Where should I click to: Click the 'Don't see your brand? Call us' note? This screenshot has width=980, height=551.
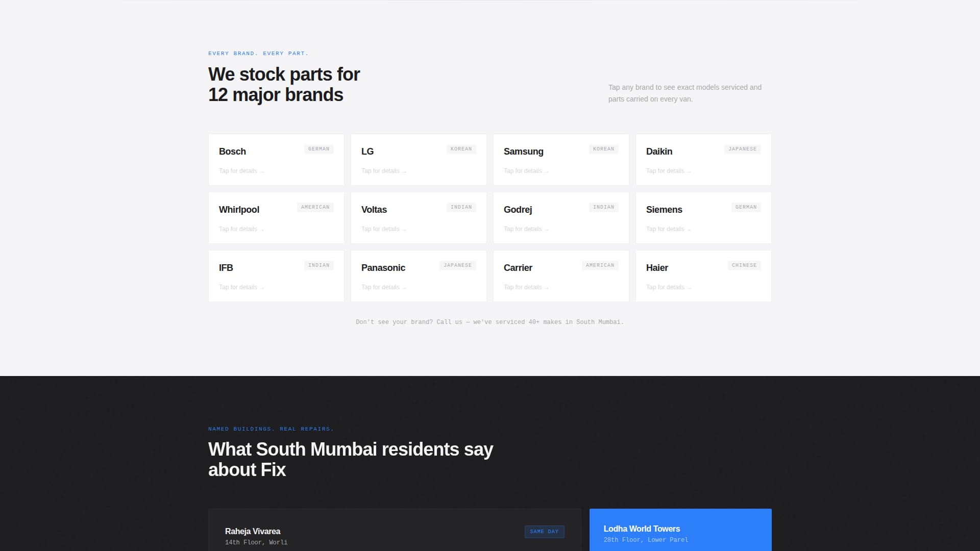coord(490,322)
